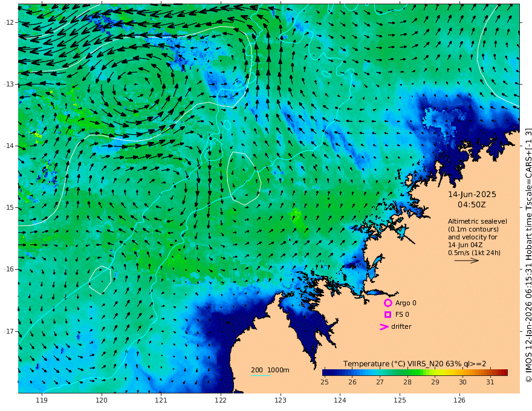
Task: Click the dark blue 25°C end of colorbar
Action: pos(326,373)
